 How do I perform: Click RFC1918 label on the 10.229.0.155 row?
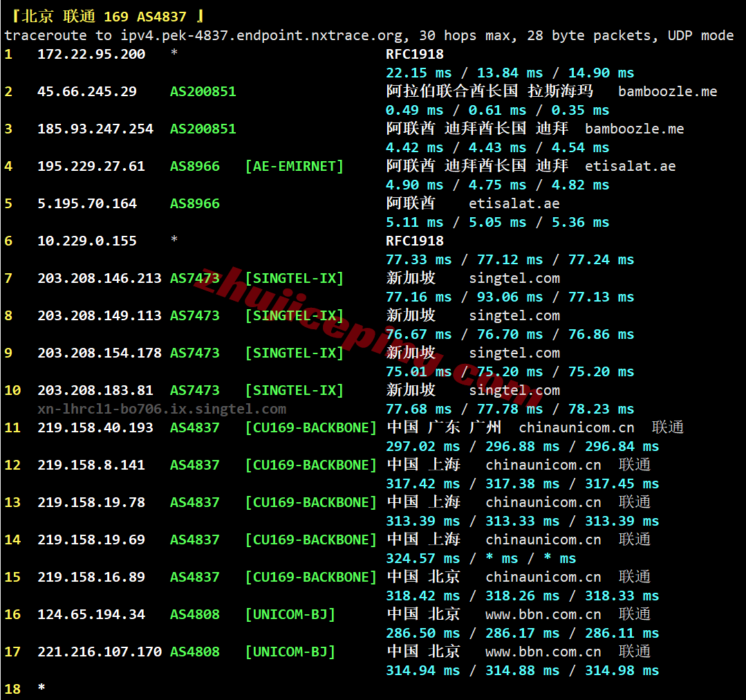click(x=415, y=241)
